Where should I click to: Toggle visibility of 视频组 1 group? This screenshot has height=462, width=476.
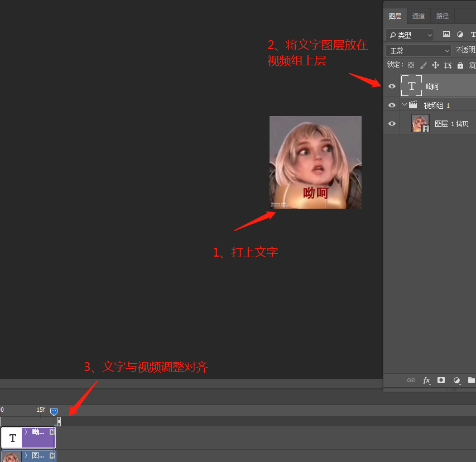pos(392,105)
